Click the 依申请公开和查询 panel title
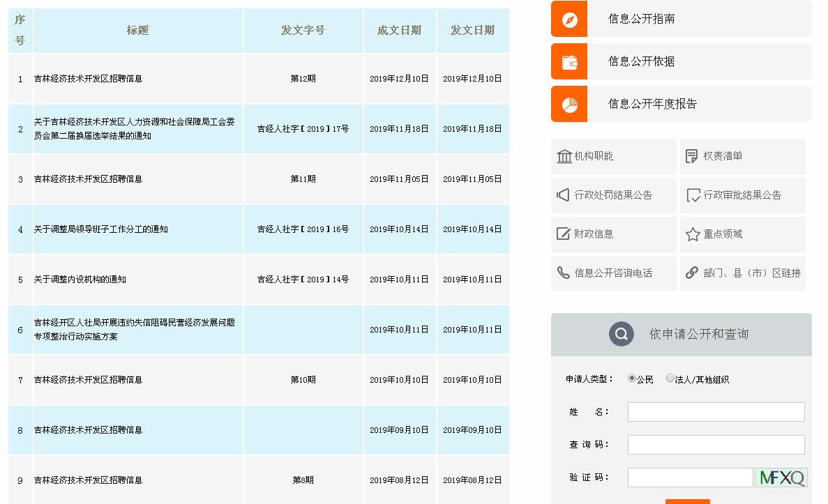 699,334
